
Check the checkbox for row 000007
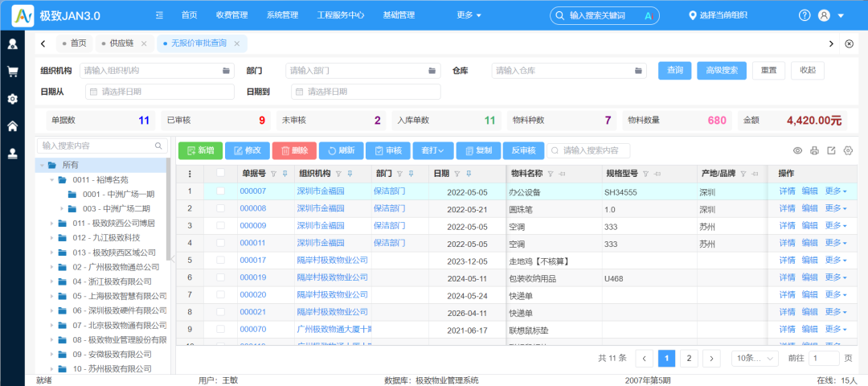221,191
